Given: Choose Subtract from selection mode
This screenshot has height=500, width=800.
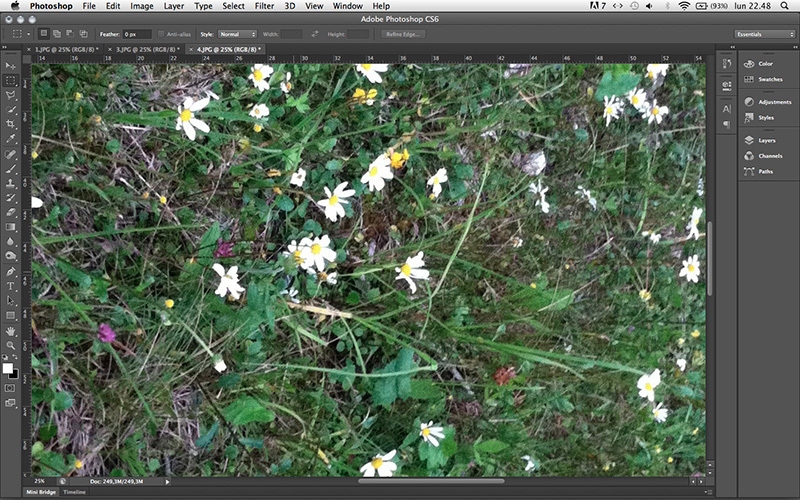Looking at the screenshot, I should [70, 34].
